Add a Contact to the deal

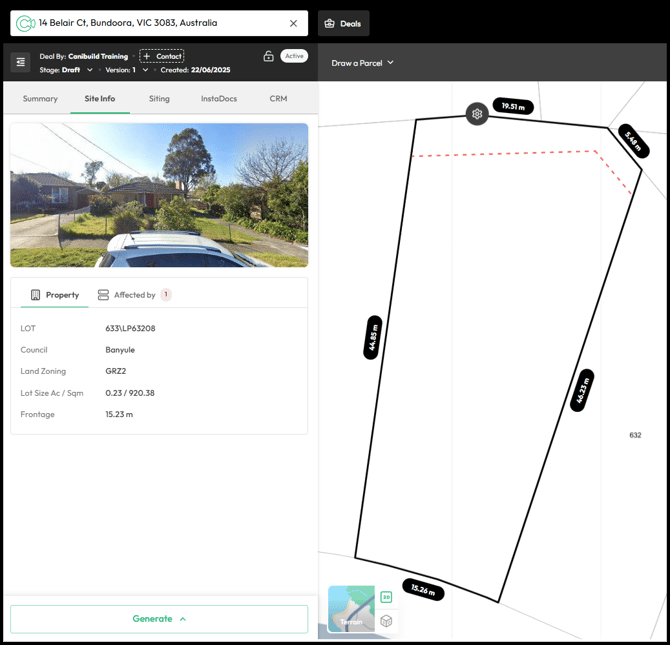coord(162,56)
